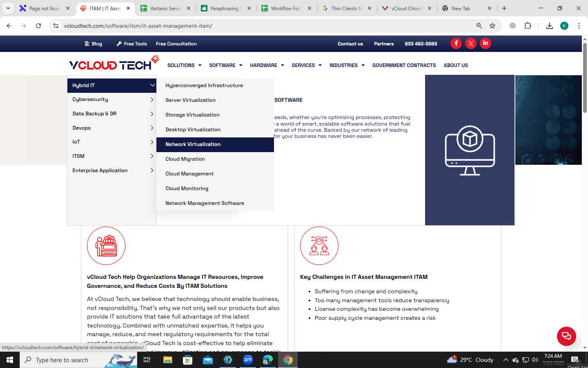588x368 pixels.
Task: Open the Blog link
Action: coord(94,44)
